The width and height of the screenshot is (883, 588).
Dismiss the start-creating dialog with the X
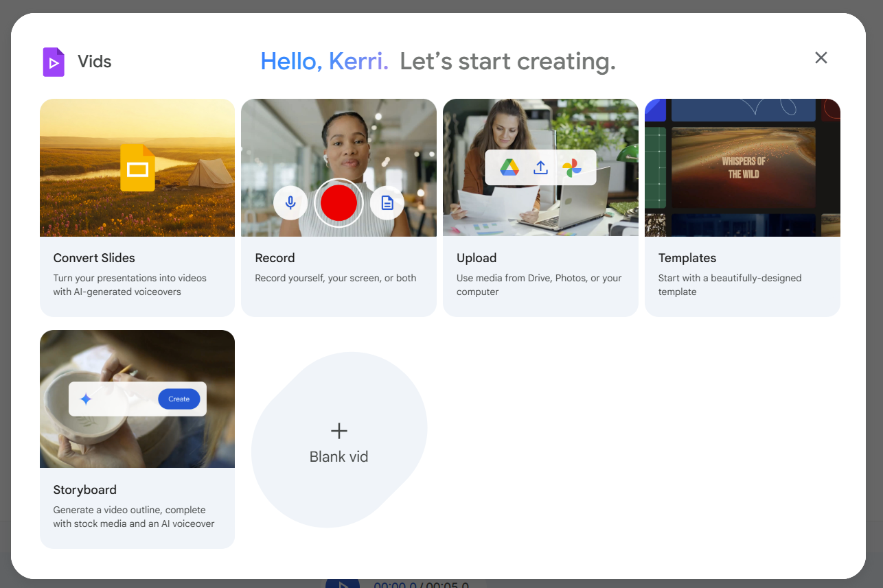pos(821,58)
